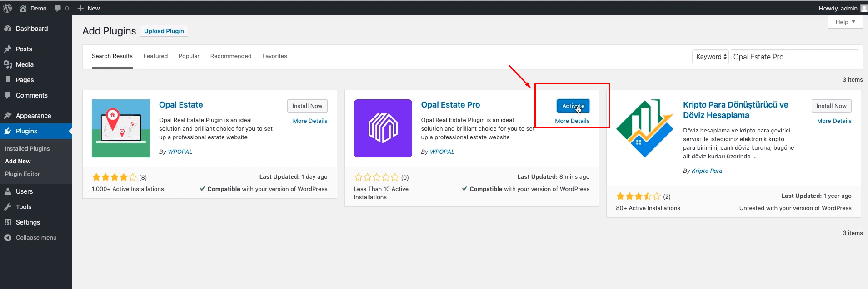The image size is (868, 289).
Task: Click the Media icon in sidebar
Action: click(8, 64)
